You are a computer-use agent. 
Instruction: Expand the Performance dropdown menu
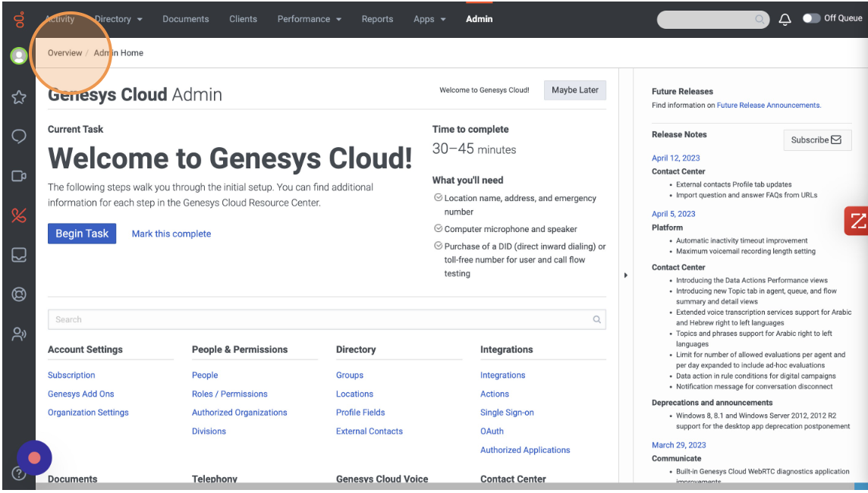(309, 19)
